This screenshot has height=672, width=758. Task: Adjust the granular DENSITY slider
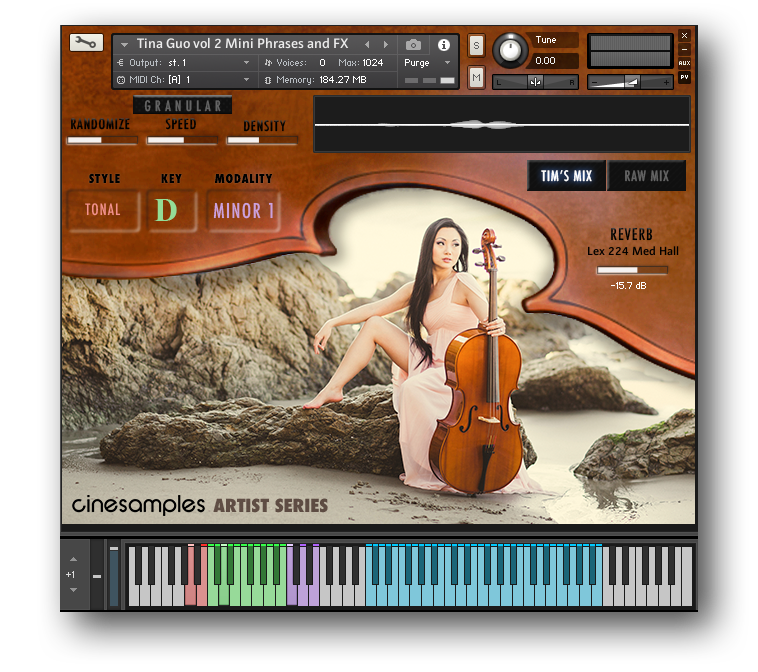(262, 140)
